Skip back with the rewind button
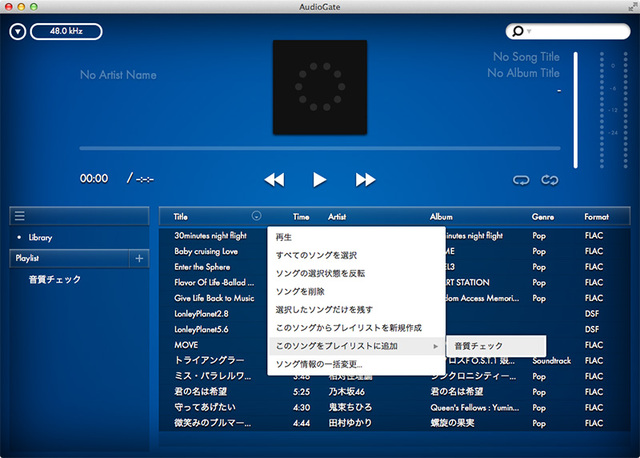Screen dimensions: 640x458 click(x=274, y=180)
